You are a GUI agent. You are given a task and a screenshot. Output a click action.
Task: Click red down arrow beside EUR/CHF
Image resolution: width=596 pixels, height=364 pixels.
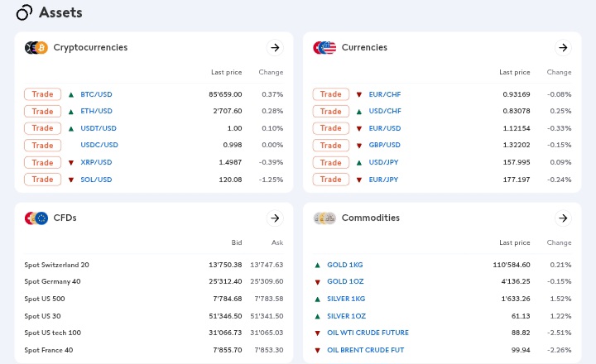358,94
